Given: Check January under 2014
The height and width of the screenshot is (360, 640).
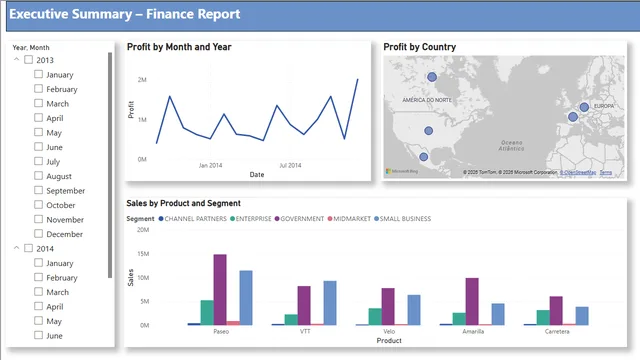Looking at the screenshot, I should point(38,262).
